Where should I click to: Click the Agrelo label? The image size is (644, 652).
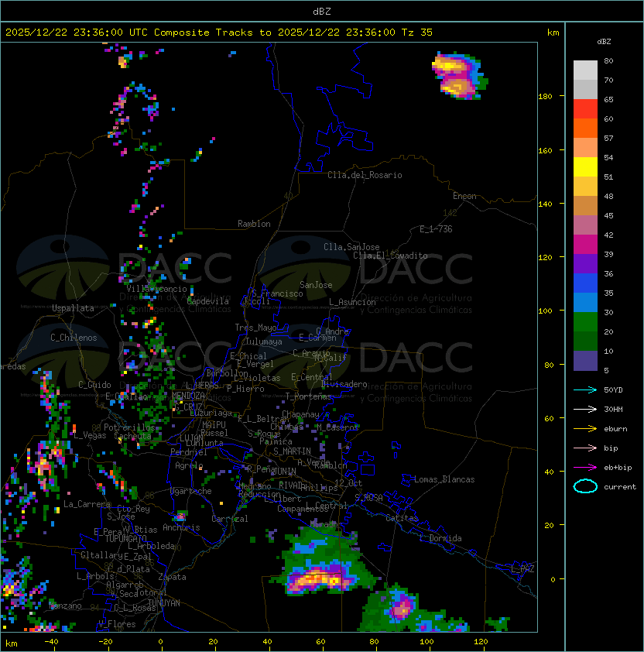pyautogui.click(x=189, y=465)
